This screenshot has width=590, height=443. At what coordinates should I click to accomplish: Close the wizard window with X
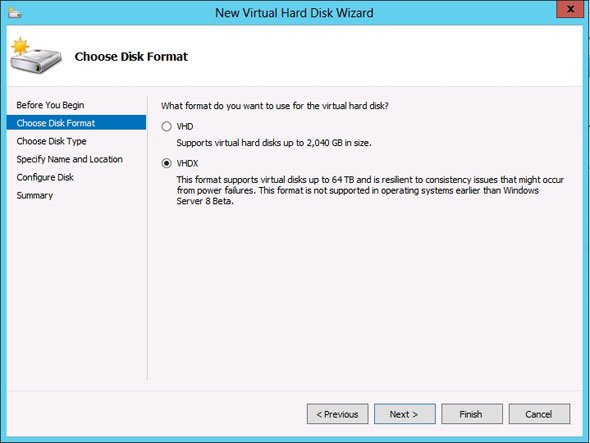tap(570, 9)
